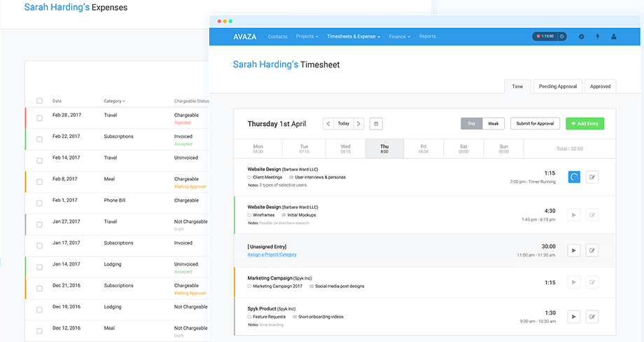Screen dimensions: 644x342
Task: Open Timesheets & Expense dropdown menu
Action: pos(353,36)
